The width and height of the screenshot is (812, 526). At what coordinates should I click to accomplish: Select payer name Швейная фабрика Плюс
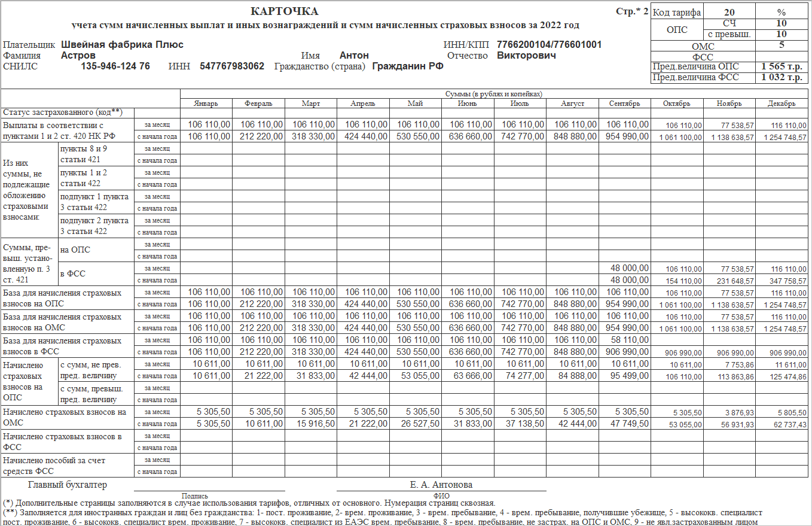(x=122, y=45)
